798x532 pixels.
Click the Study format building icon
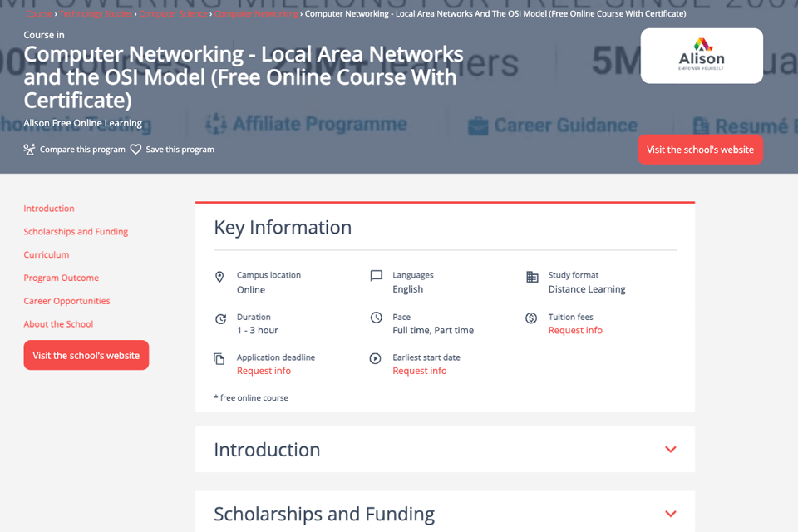(532, 277)
